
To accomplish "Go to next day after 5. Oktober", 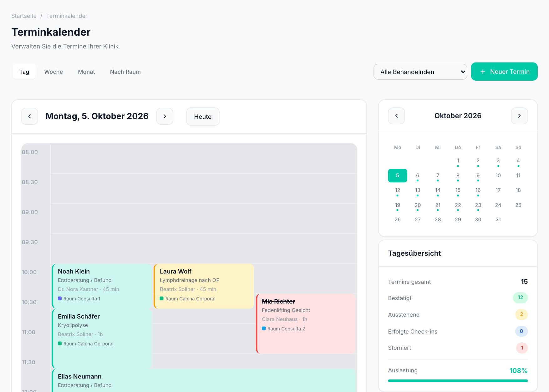I will click(165, 116).
